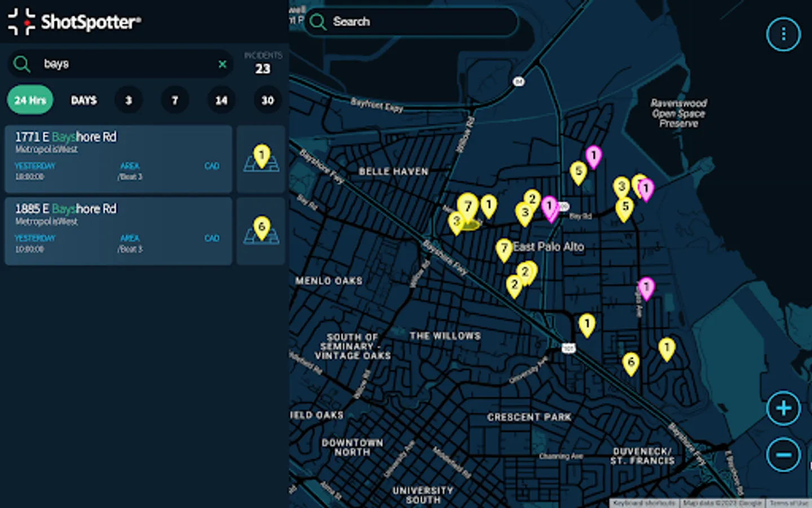
Task: Select yellow 1 marker above highway 101 shield
Action: (586, 326)
